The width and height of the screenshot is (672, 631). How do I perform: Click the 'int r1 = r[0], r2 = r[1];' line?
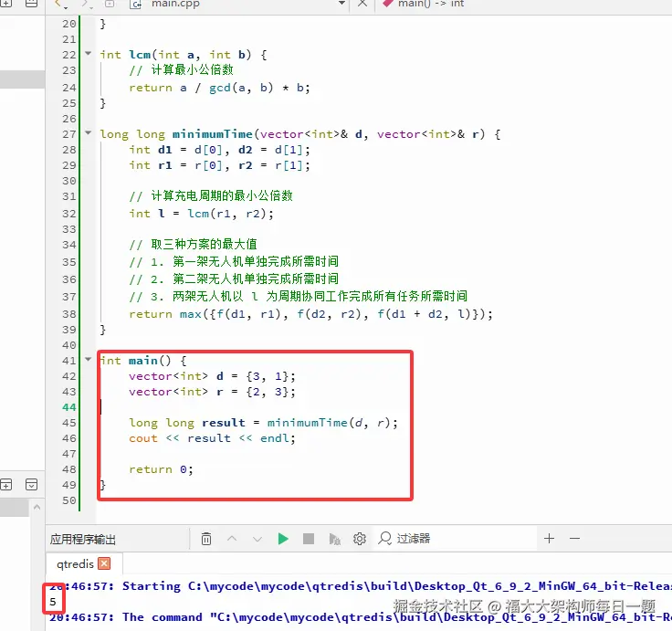click(x=219, y=165)
